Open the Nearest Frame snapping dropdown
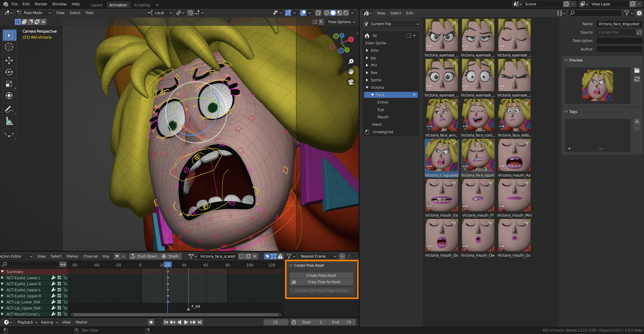The image size is (644, 334). (317, 256)
